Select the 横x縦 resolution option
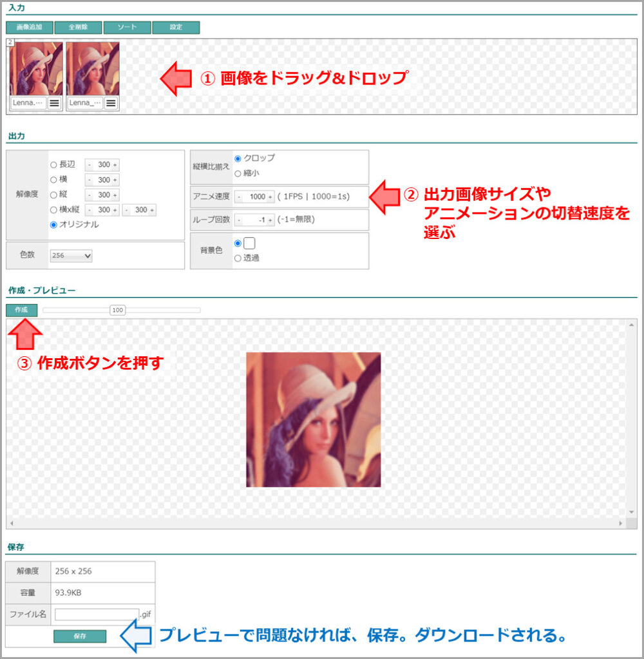The width and height of the screenshot is (644, 659). click(x=53, y=210)
